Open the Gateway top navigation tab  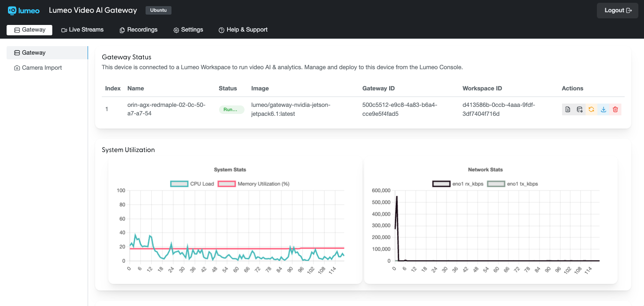tap(29, 30)
